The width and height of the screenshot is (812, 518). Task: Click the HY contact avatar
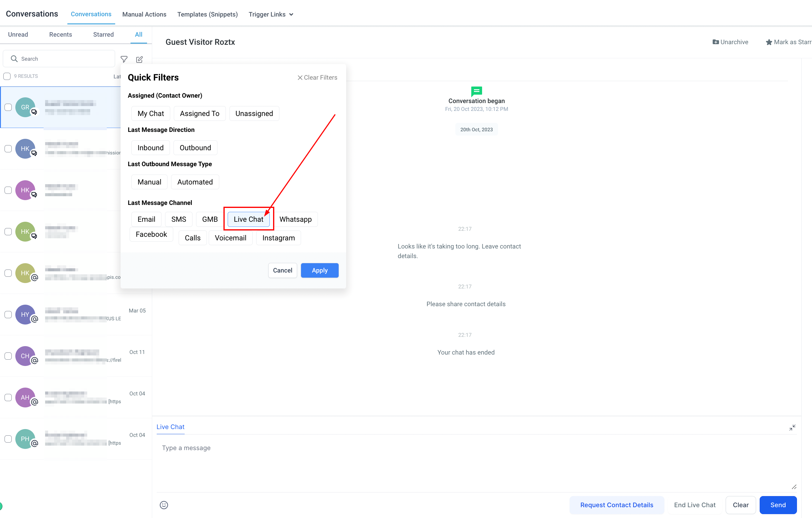(x=25, y=314)
